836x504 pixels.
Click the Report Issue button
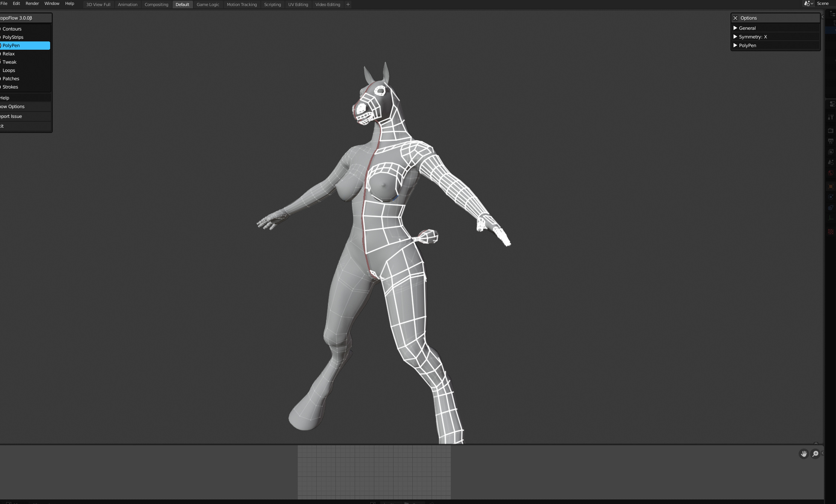point(11,116)
